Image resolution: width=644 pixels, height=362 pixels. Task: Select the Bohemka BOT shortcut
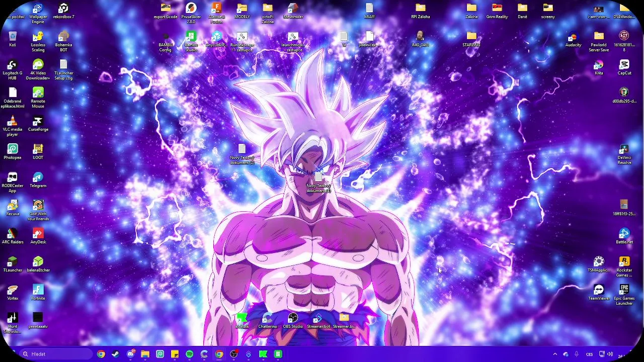tap(63, 42)
